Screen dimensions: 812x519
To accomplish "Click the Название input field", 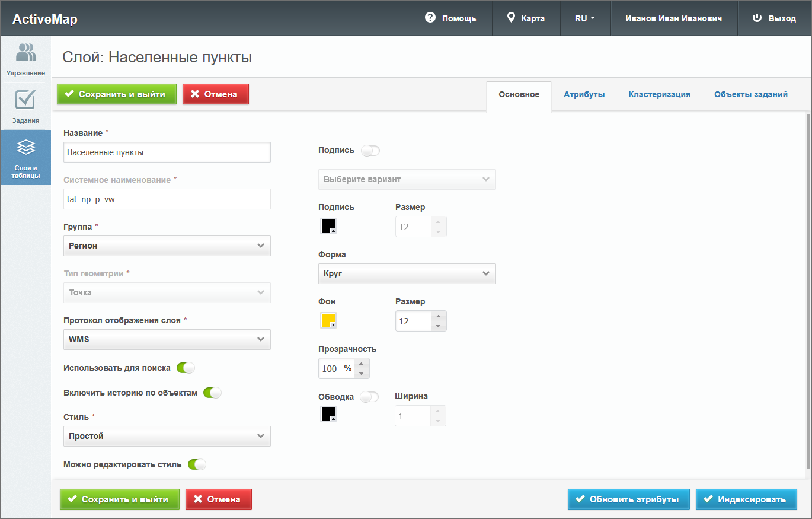I will point(167,152).
